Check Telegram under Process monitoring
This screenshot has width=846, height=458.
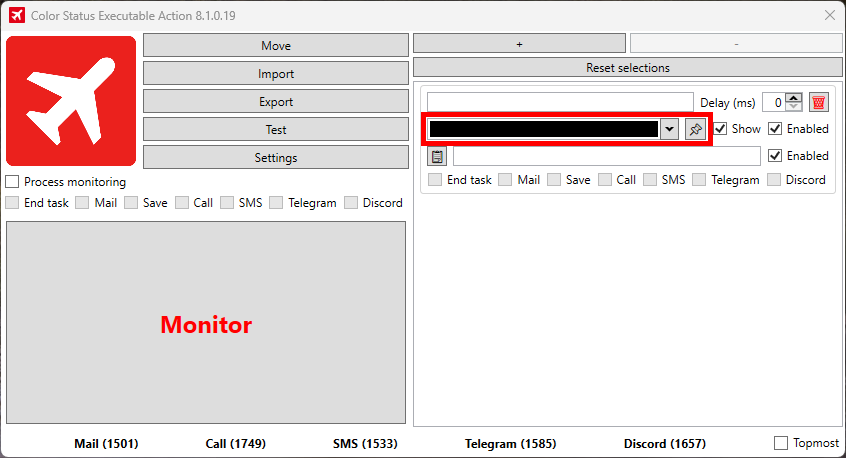pyautogui.click(x=276, y=203)
